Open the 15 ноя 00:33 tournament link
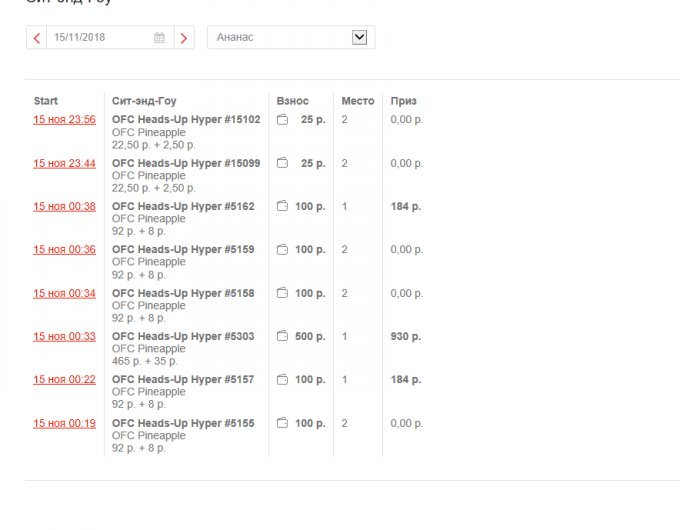This screenshot has width=700, height=530. coord(64,336)
